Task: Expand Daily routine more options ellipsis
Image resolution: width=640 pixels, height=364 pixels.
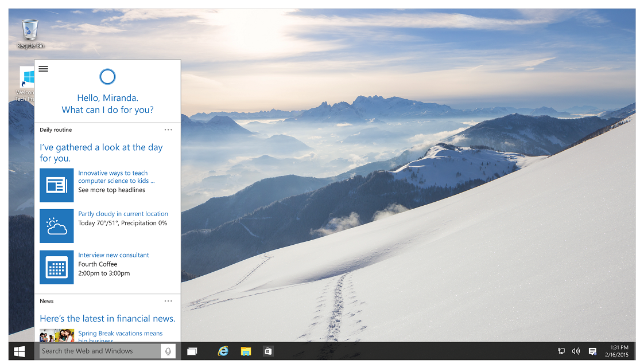Action: [x=168, y=130]
